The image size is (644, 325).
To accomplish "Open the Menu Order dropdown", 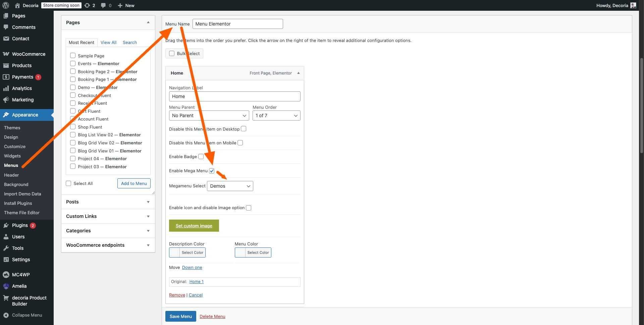I will [276, 115].
